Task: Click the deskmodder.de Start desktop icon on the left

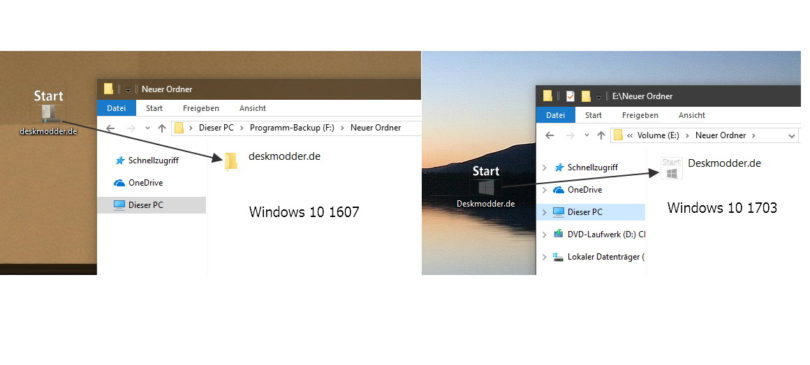Action: coord(49,113)
